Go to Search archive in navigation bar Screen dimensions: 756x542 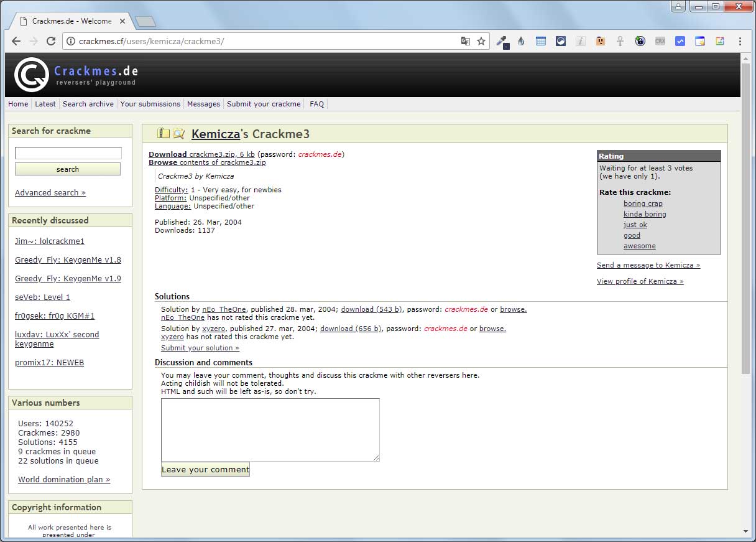tap(88, 104)
